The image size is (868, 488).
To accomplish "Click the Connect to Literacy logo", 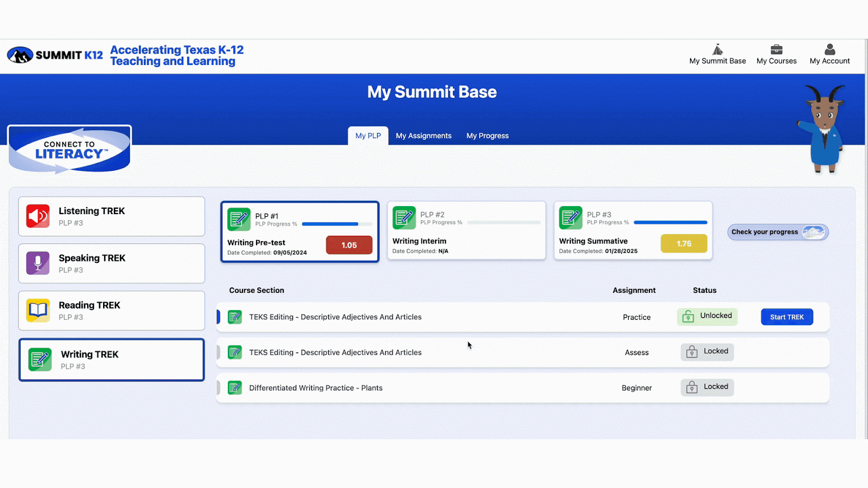I will point(69,150).
